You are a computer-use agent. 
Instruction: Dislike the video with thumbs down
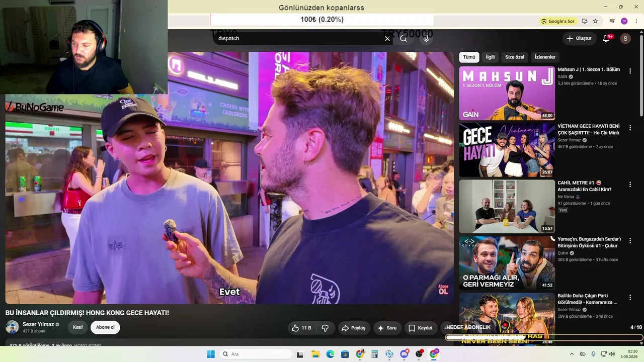click(x=325, y=328)
